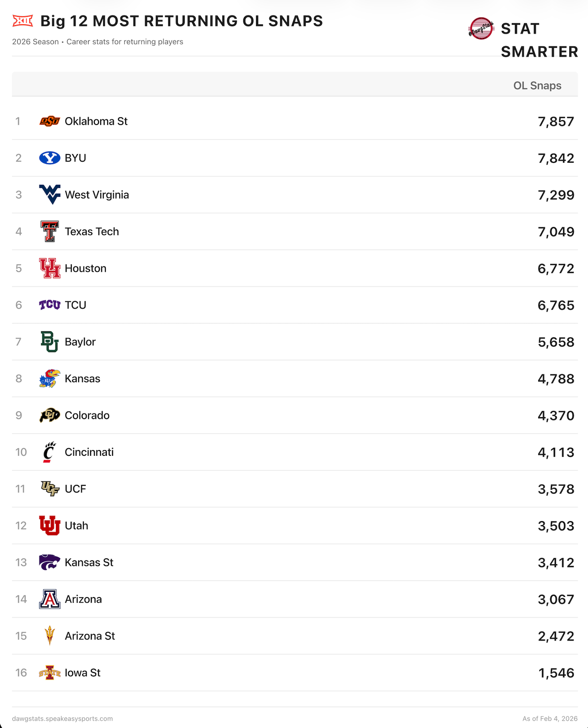This screenshot has width=588, height=728.
Task: Select the TCU team name
Action: pyautogui.click(x=75, y=305)
